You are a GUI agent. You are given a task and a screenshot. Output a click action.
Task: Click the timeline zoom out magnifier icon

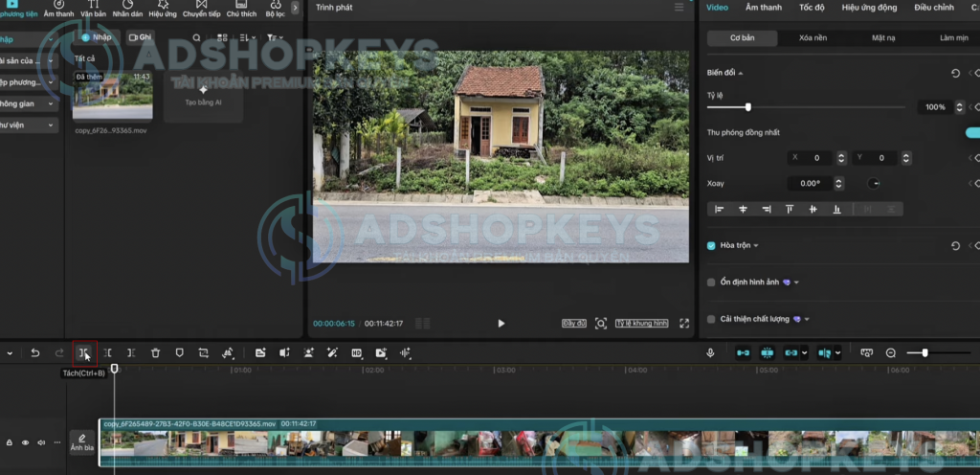pyautogui.click(x=891, y=353)
